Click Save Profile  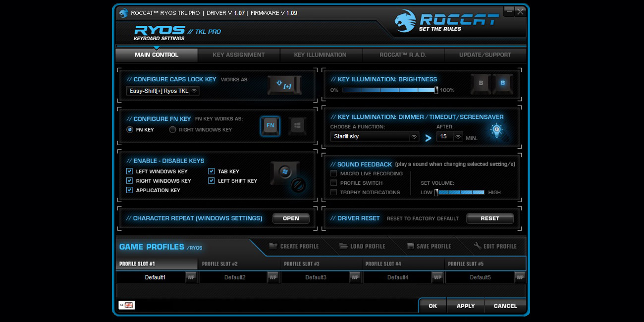[429, 246]
